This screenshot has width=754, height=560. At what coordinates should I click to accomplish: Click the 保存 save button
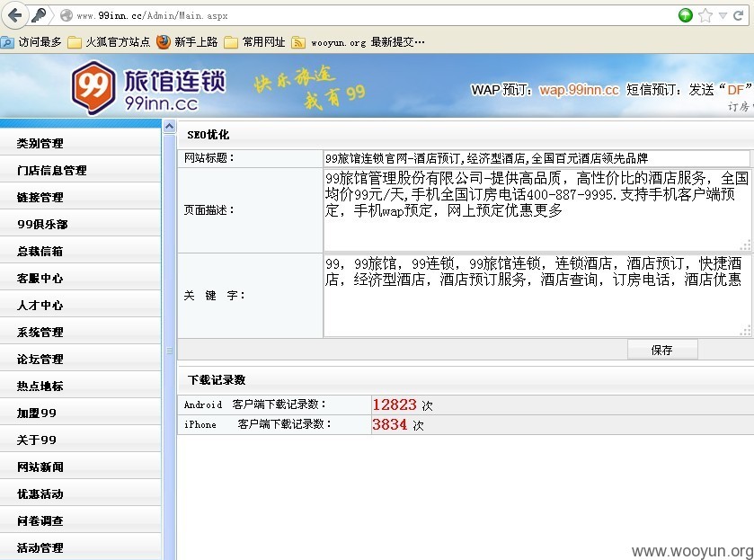point(662,350)
